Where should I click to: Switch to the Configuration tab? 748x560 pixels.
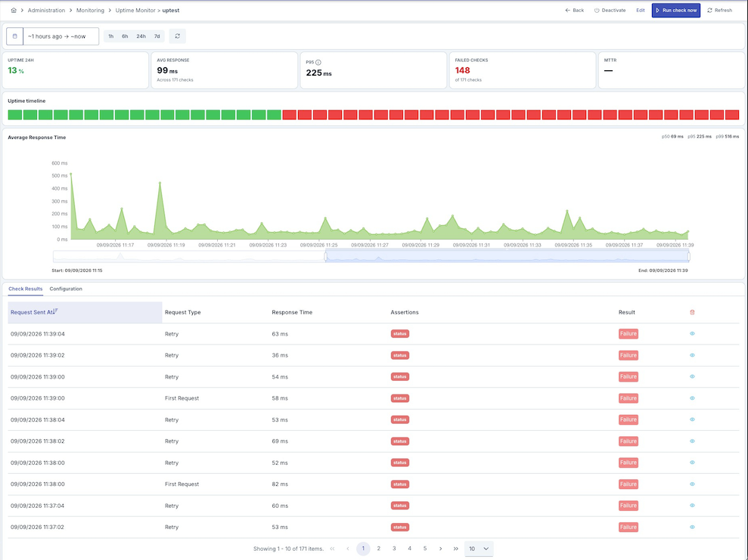(x=66, y=289)
